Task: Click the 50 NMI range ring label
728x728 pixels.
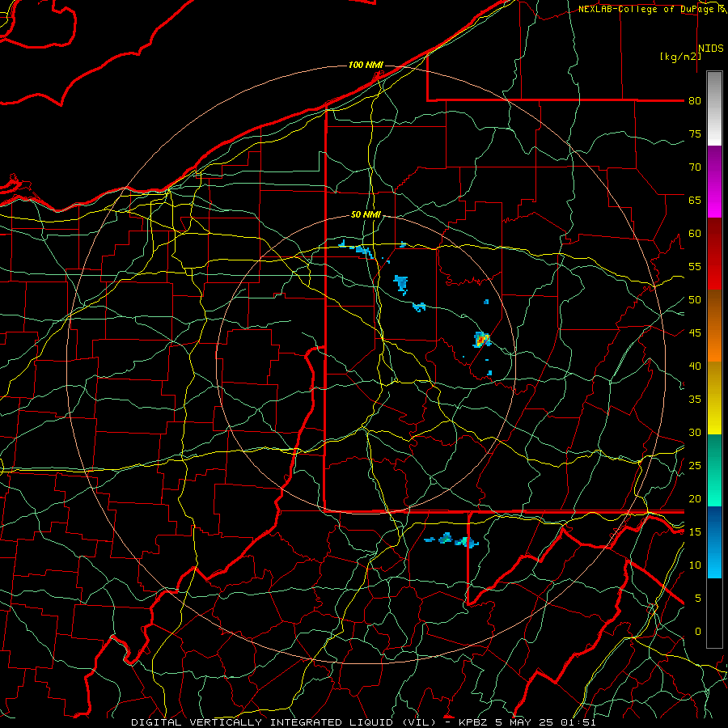Action: click(366, 214)
